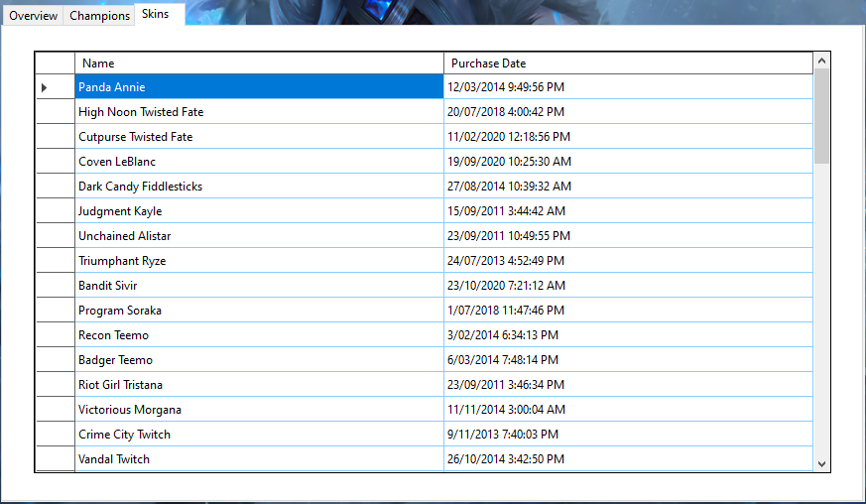Click date 6/03/2014 7:48:14 PM
This screenshot has width=866, height=504.
point(628,360)
